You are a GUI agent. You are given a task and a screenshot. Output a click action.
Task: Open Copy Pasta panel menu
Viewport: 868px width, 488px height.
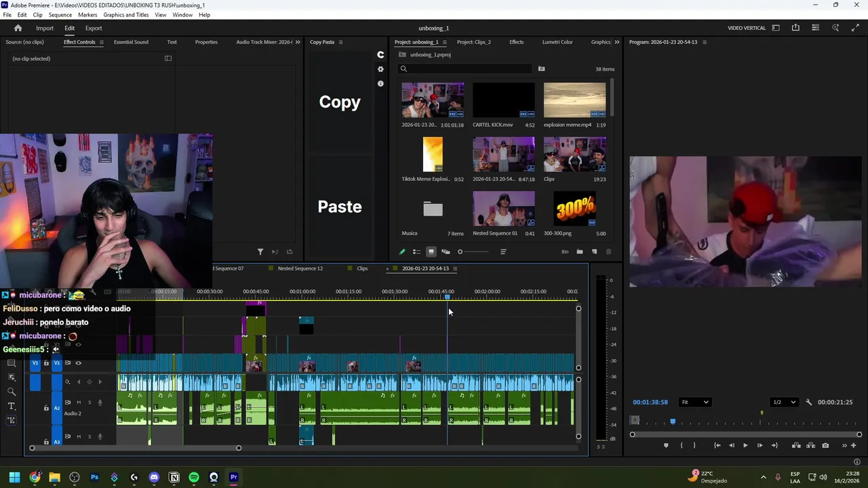click(340, 42)
